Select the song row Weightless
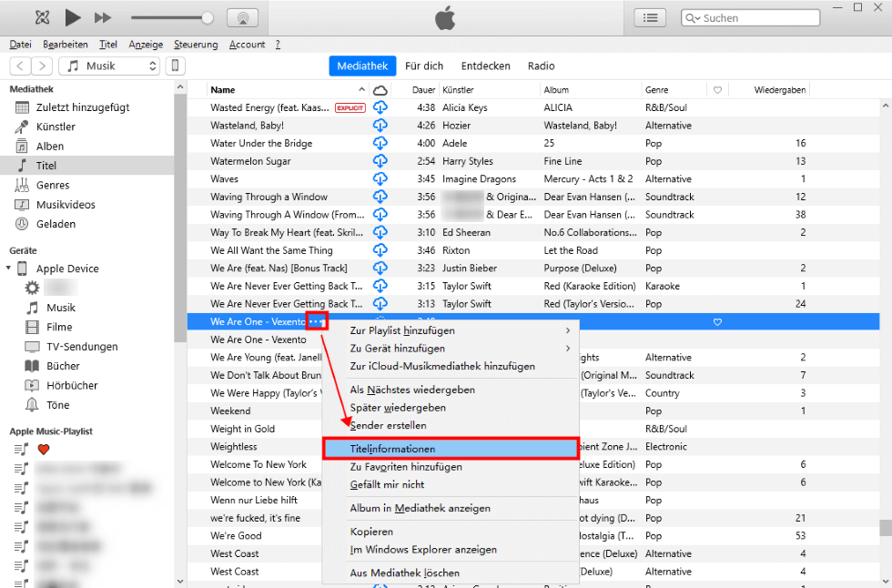Screen dimensions: 892x588 click(x=233, y=446)
